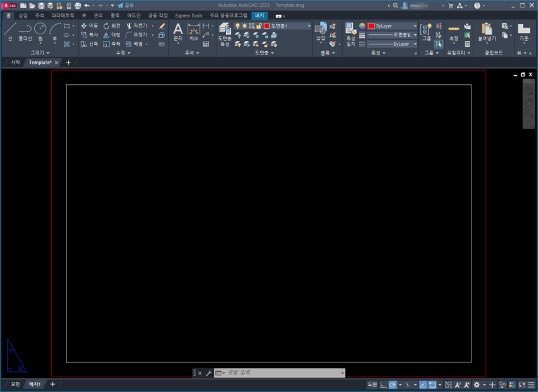Click the red ByLayer color swatch
Viewport: 538px width, 392px height.
coord(373,25)
